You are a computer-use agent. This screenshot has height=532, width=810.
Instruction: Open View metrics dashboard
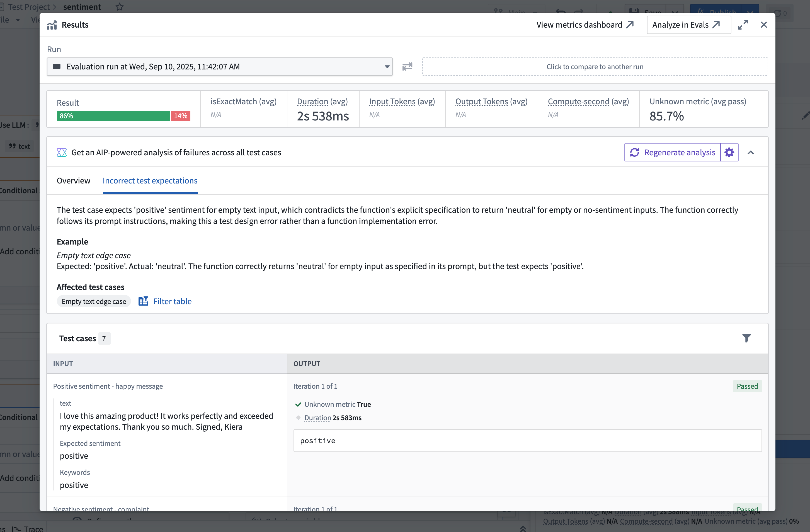[x=585, y=25]
